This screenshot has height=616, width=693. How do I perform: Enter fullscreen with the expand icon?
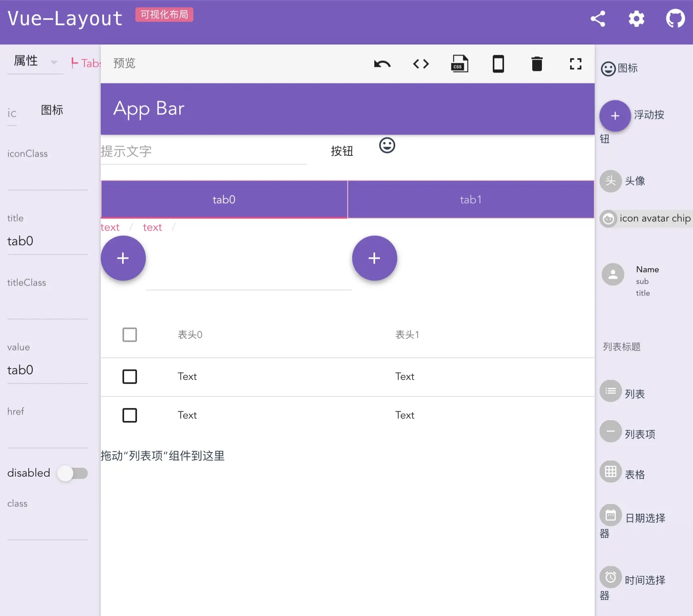click(x=575, y=63)
